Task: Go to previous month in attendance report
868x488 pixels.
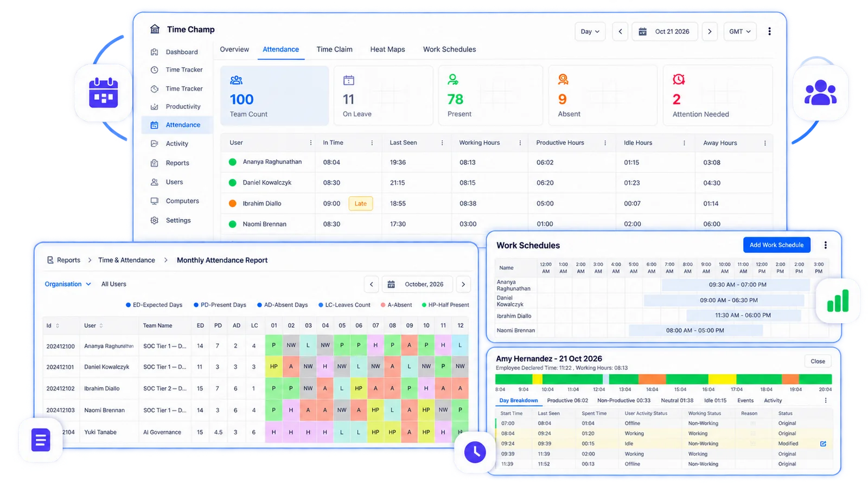Action: (372, 284)
